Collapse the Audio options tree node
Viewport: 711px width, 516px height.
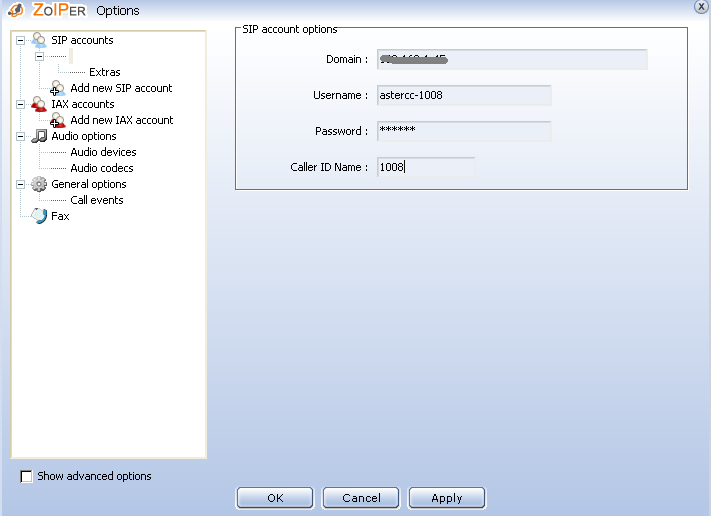pos(20,136)
